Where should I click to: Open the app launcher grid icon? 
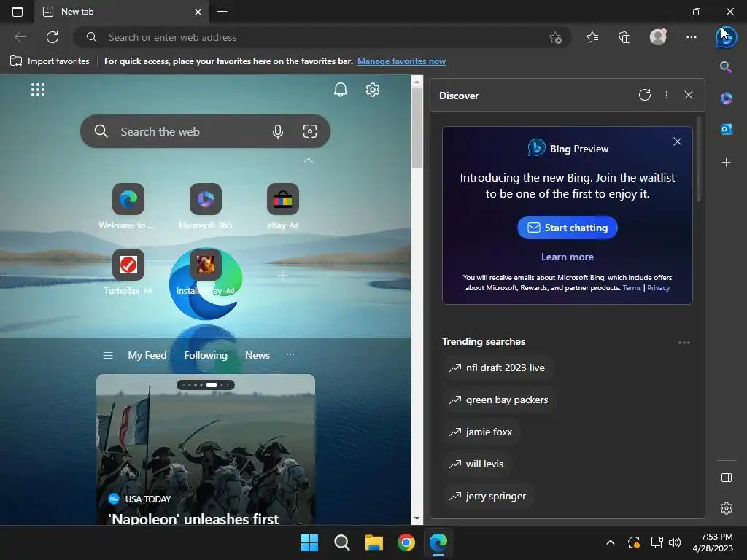(x=38, y=90)
